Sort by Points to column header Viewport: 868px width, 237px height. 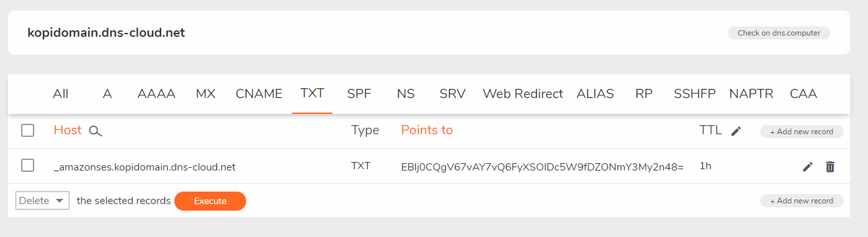[x=427, y=130]
